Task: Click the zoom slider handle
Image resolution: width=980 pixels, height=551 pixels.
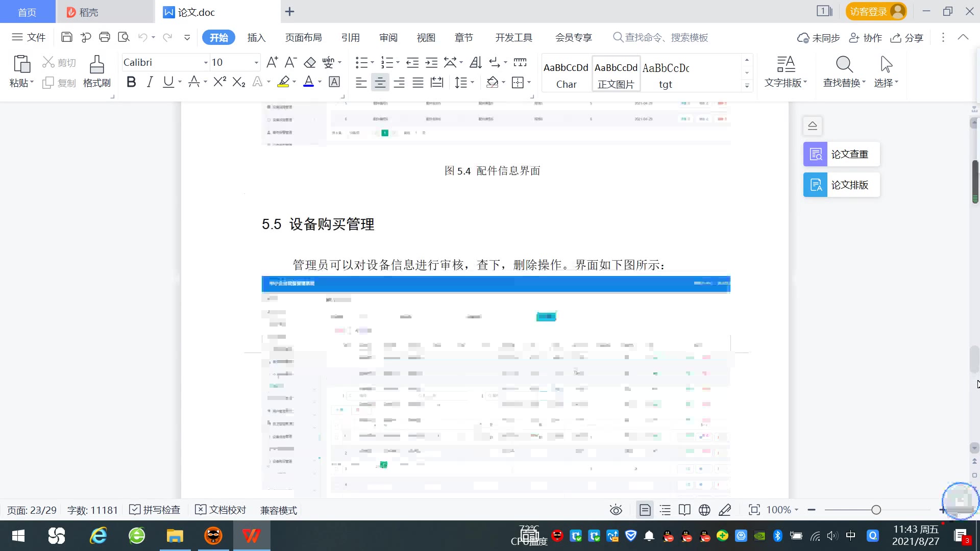Action: pos(876,510)
